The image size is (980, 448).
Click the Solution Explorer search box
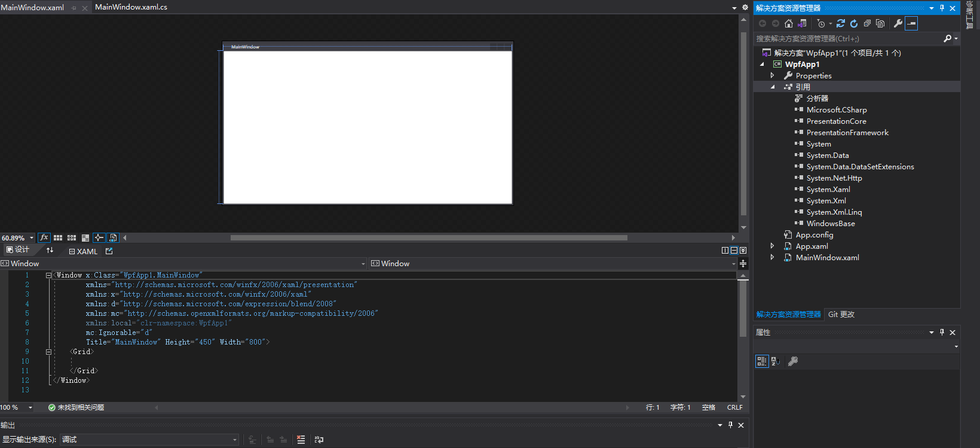[x=847, y=38]
